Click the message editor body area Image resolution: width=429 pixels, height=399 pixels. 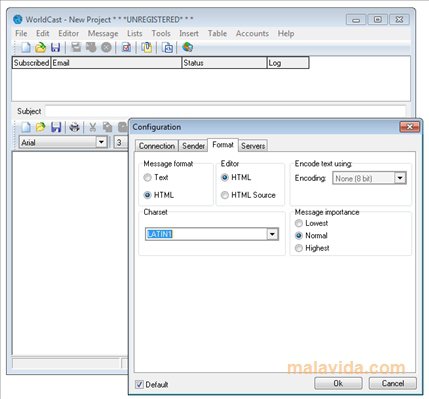coord(70,253)
